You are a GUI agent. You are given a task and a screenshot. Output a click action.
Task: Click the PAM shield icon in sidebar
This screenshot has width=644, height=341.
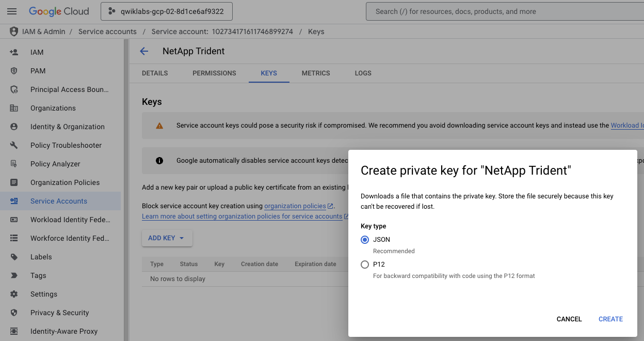click(14, 71)
